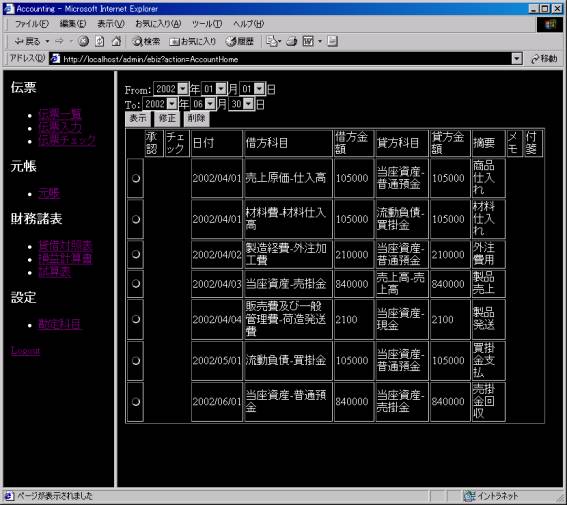Open the Search (検索) toolbar button

(146, 41)
